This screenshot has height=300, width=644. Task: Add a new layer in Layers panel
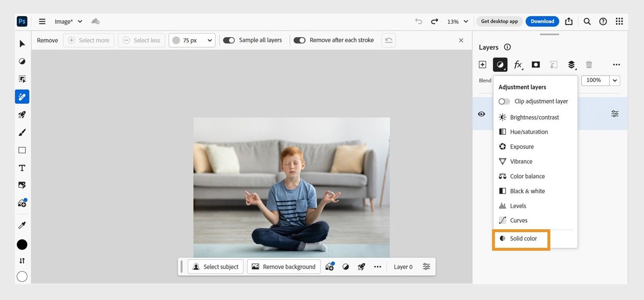pyautogui.click(x=482, y=64)
